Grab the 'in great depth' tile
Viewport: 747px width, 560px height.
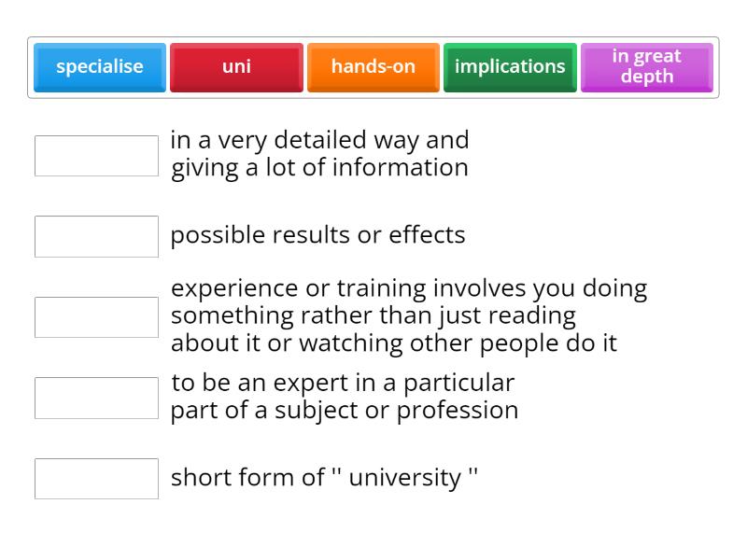[x=647, y=66]
